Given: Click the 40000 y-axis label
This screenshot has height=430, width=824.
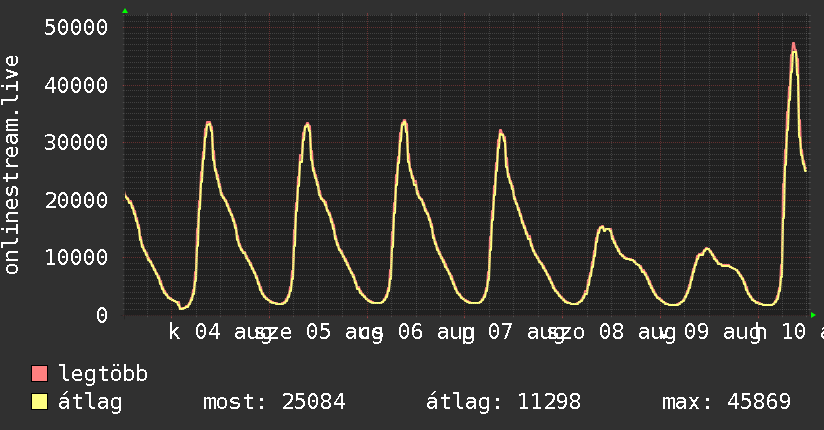Looking at the screenshot, I should (x=76, y=85).
